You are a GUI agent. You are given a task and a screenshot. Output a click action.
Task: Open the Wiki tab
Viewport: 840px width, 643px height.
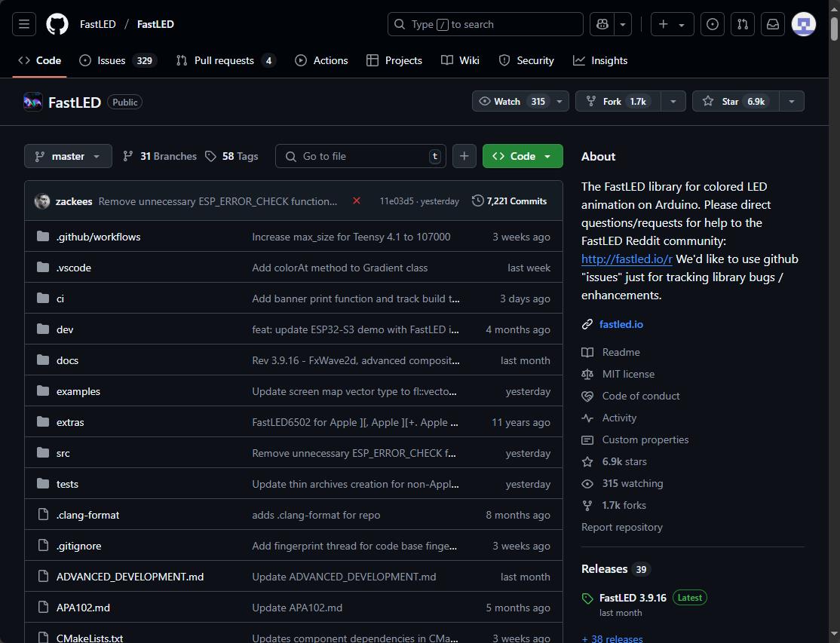tap(460, 60)
